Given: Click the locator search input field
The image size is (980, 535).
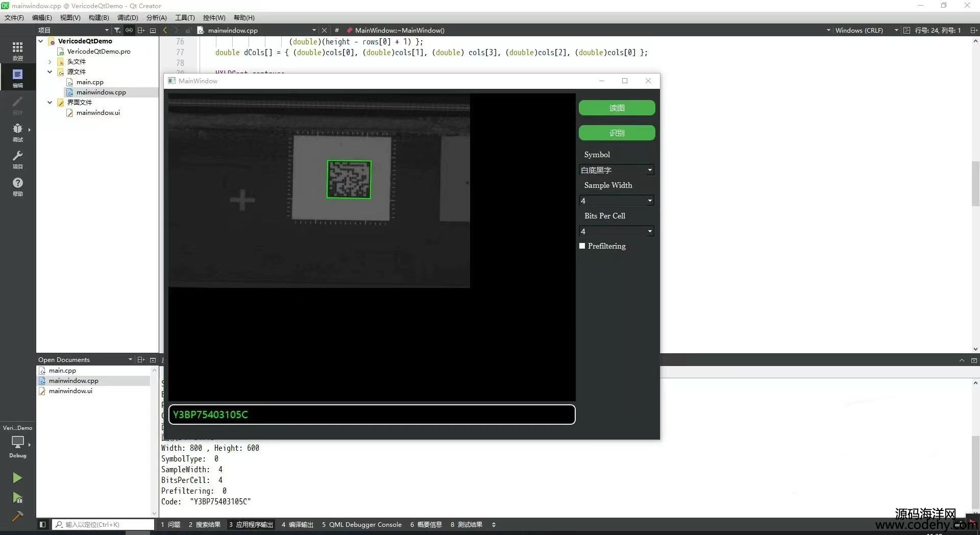Looking at the screenshot, I should [x=103, y=524].
